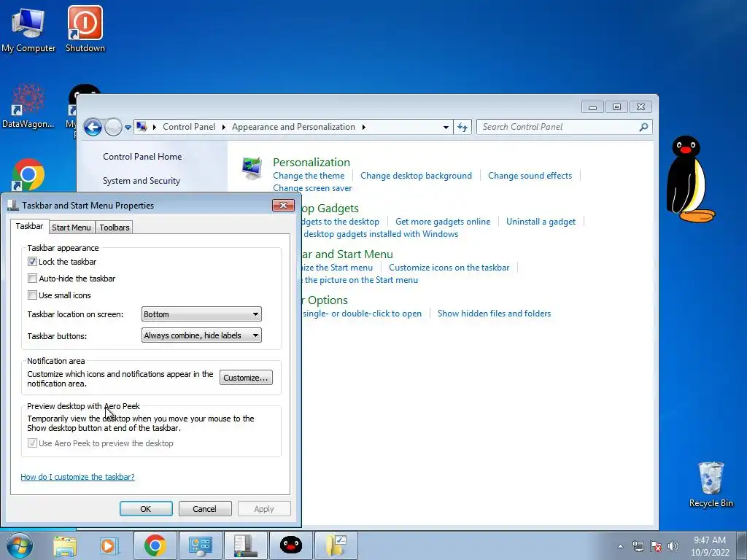Select the Chrome desktop shortcut icon

[x=28, y=175]
